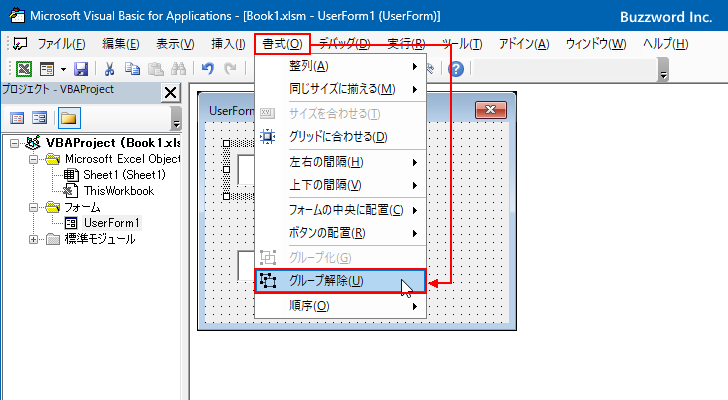The width and height of the screenshot is (728, 400).
Task: Choose グループ解除(U) menu item
Action: (340, 281)
